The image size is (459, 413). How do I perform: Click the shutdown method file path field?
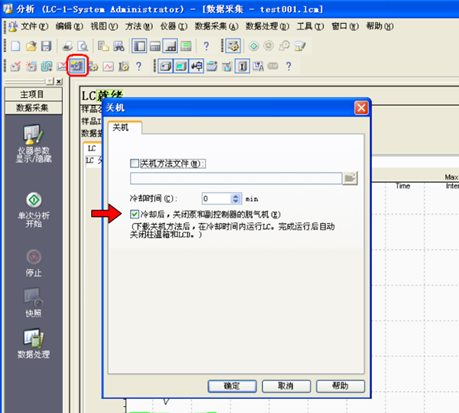click(236, 178)
